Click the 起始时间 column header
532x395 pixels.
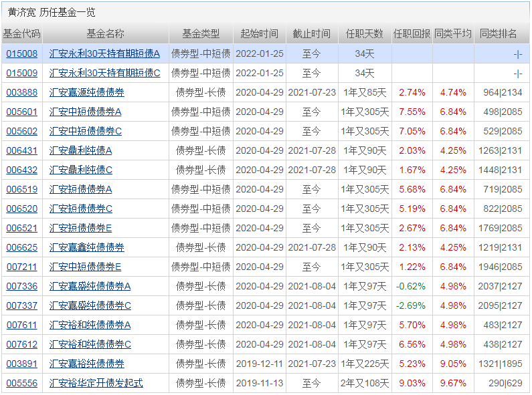(260, 33)
